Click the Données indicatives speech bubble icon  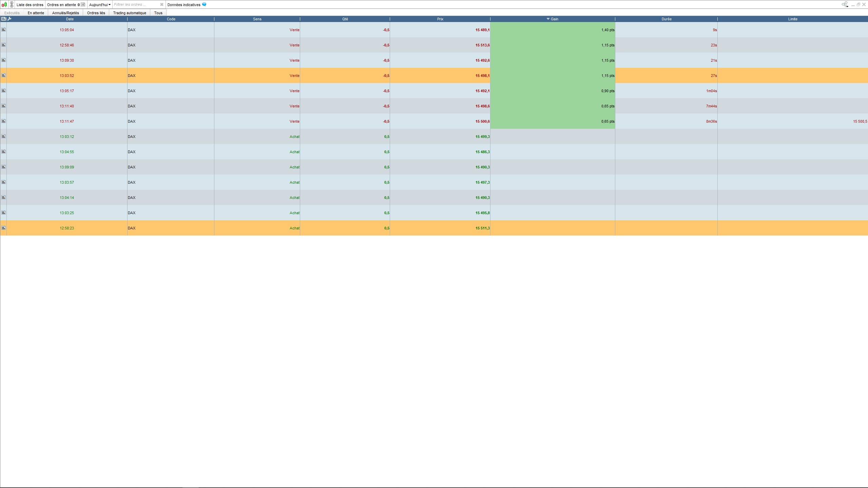tap(204, 5)
